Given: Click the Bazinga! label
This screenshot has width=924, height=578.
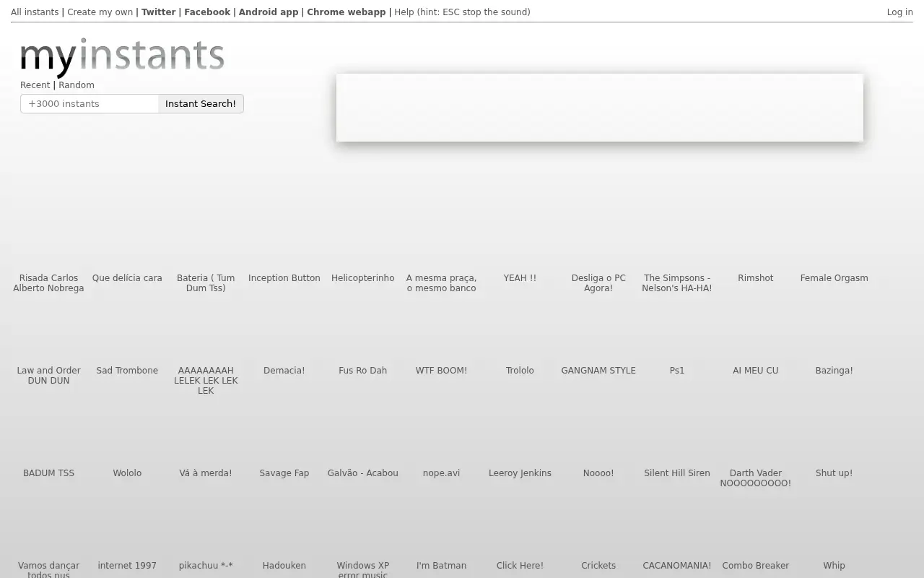Looking at the screenshot, I should (834, 371).
